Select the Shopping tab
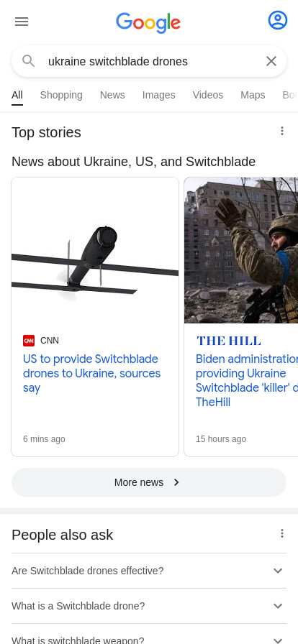 (x=61, y=95)
